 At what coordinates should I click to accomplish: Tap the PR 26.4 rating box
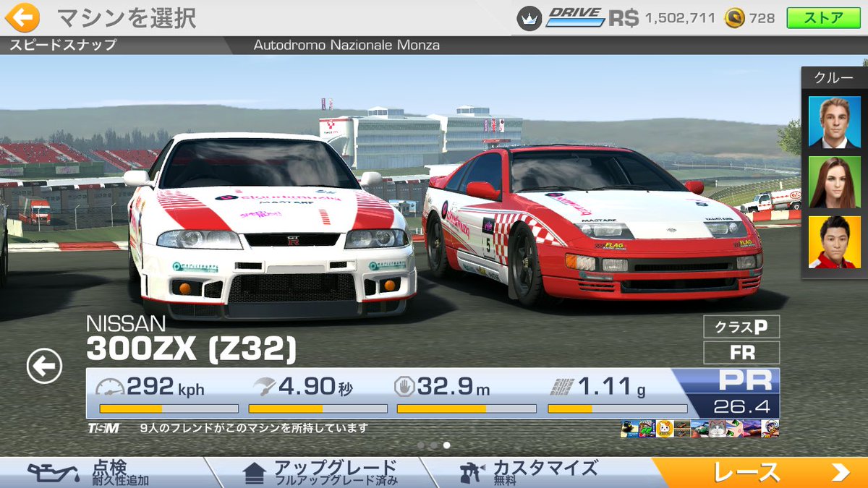pyautogui.click(x=732, y=394)
